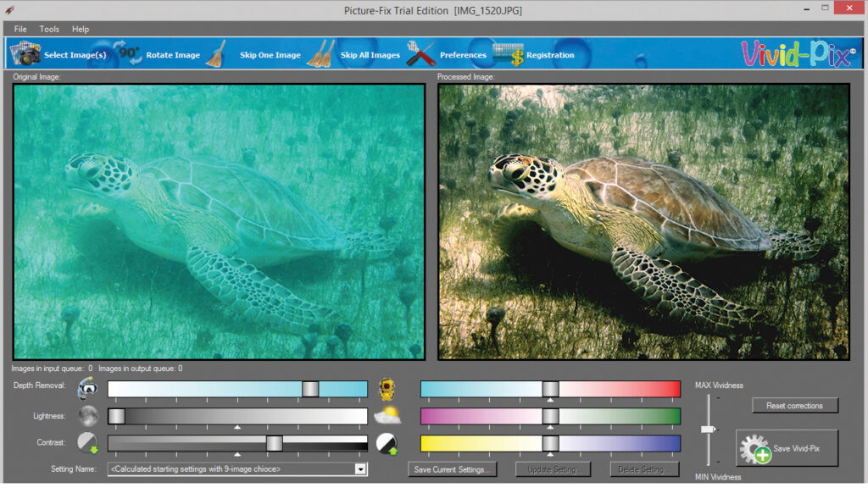This screenshot has width=868, height=488.
Task: Click the Skip All Images brooms icon
Action: pos(320,54)
